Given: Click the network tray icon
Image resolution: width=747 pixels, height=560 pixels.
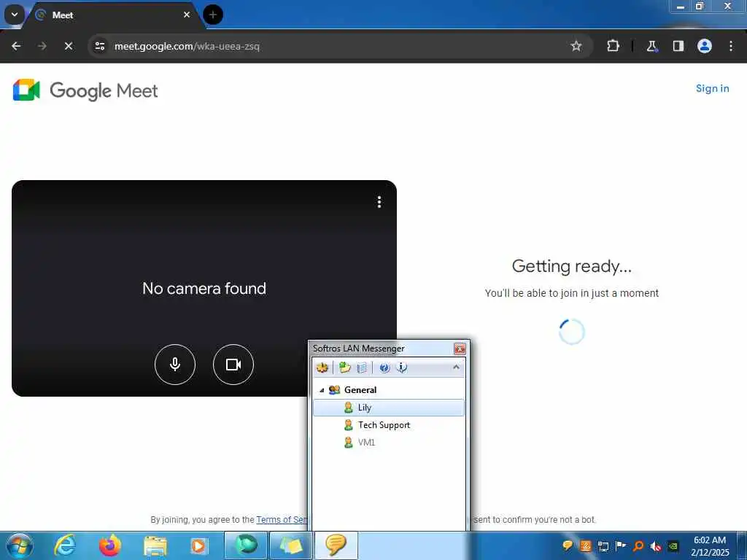Looking at the screenshot, I should point(603,545).
